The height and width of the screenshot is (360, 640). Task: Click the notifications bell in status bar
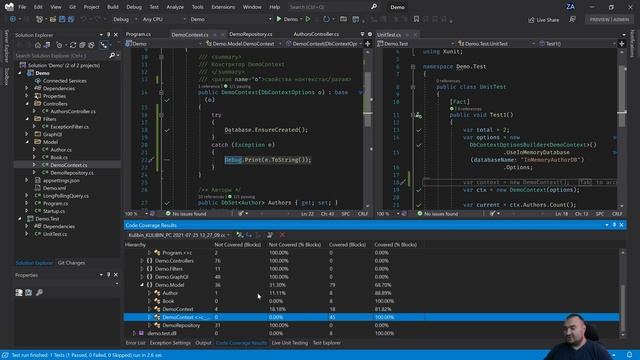pyautogui.click(x=629, y=355)
